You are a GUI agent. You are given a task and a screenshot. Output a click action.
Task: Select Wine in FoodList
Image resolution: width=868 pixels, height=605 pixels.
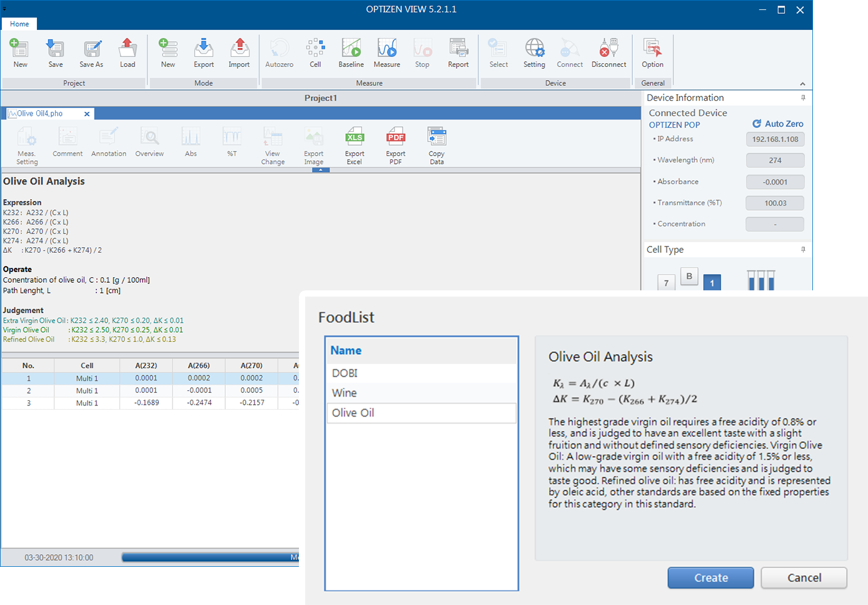pyautogui.click(x=422, y=393)
